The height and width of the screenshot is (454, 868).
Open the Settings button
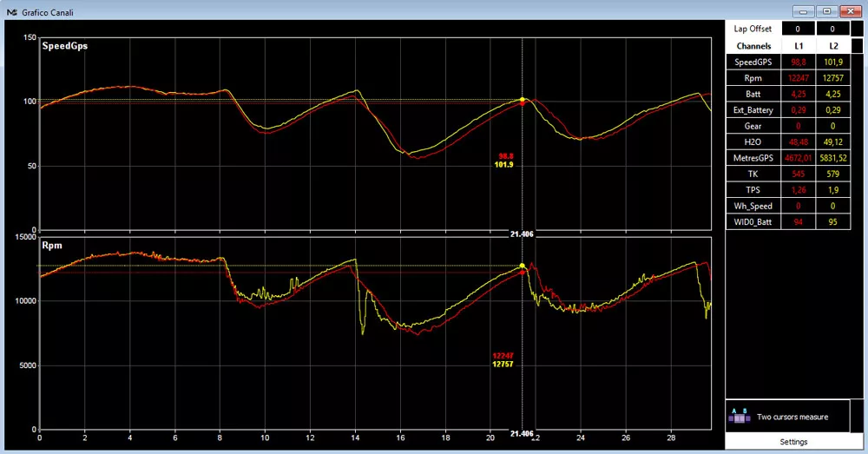[794, 442]
